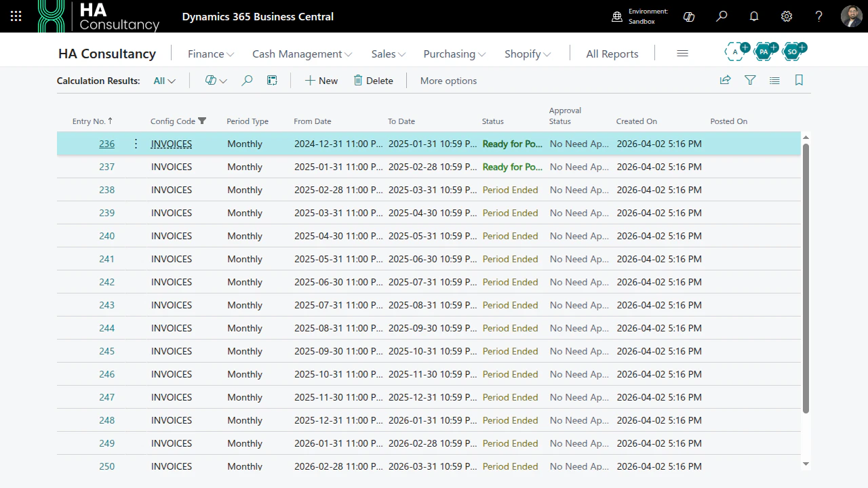Select the INVOICES cell in row 236
The height and width of the screenshot is (488, 868).
pos(172,144)
